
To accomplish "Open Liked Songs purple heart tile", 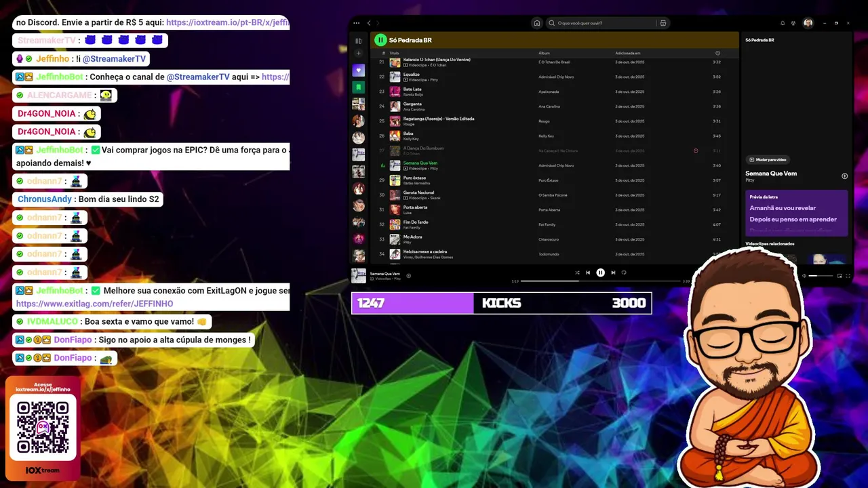I will pos(359,70).
